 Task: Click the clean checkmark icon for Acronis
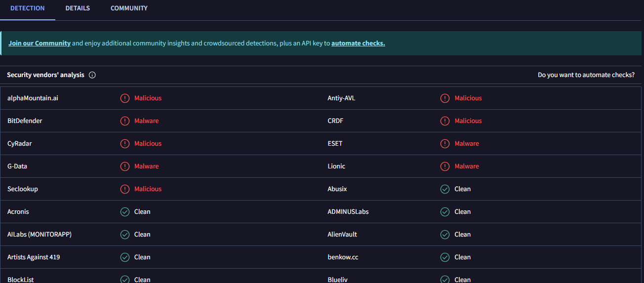click(125, 212)
